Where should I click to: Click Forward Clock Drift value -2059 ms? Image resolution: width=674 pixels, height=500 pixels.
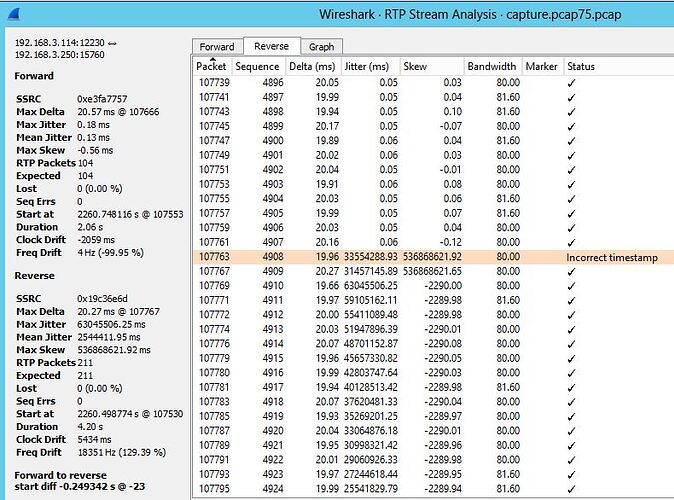tap(95, 240)
